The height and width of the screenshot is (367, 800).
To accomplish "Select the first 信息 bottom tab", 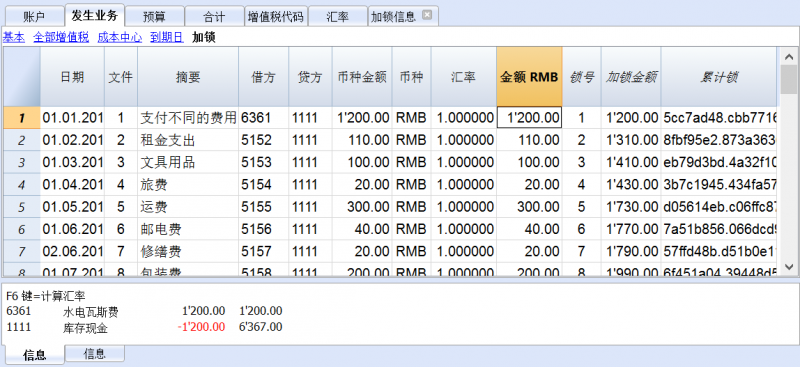I will pos(35,355).
